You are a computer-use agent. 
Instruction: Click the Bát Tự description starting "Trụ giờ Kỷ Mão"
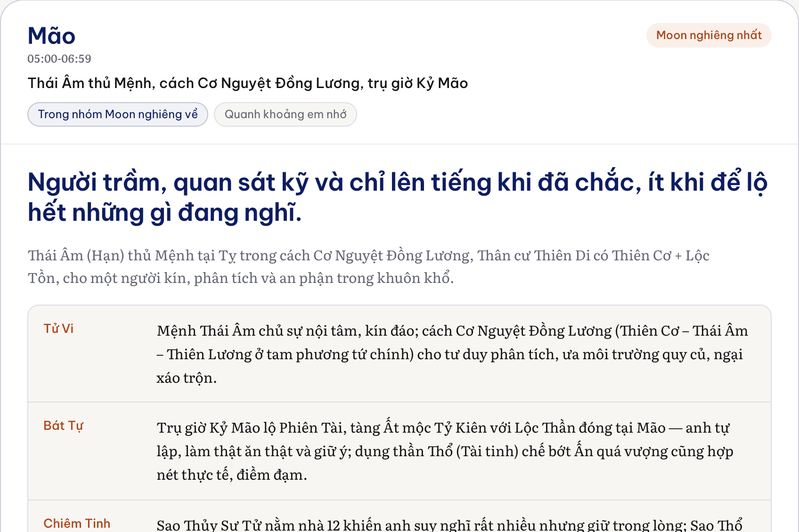coord(445,451)
